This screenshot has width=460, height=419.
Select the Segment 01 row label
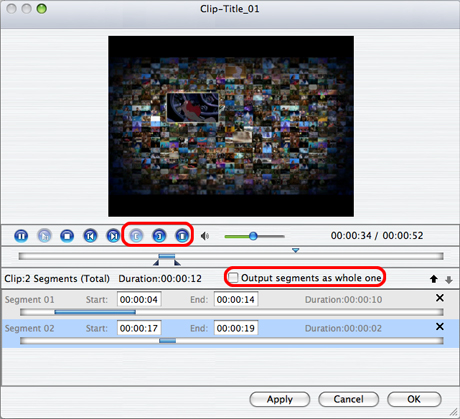click(x=29, y=300)
